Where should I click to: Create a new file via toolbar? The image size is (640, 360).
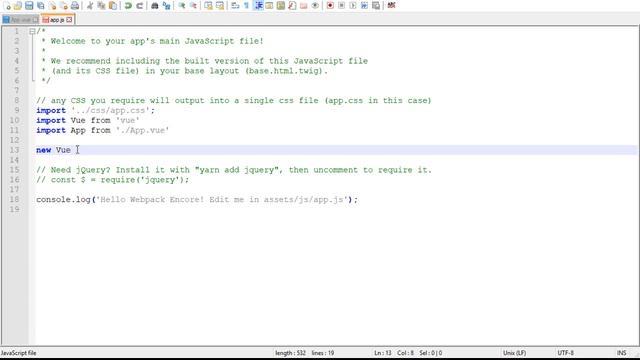click(7, 5)
